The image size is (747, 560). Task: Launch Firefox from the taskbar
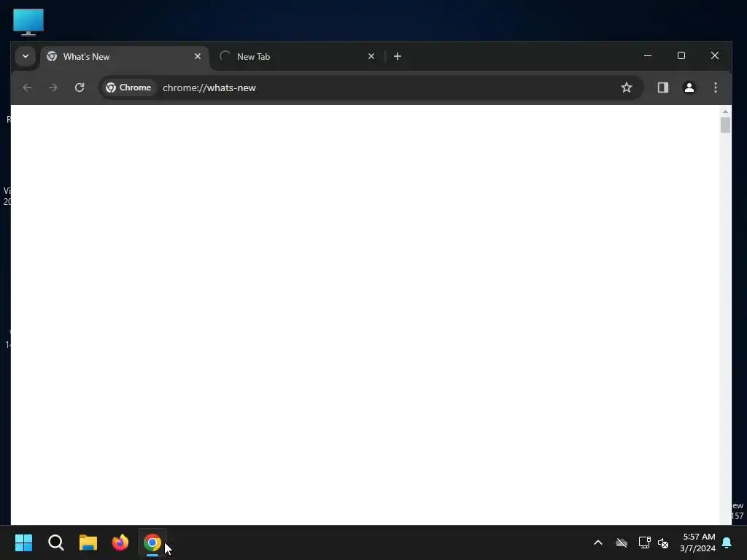120,542
